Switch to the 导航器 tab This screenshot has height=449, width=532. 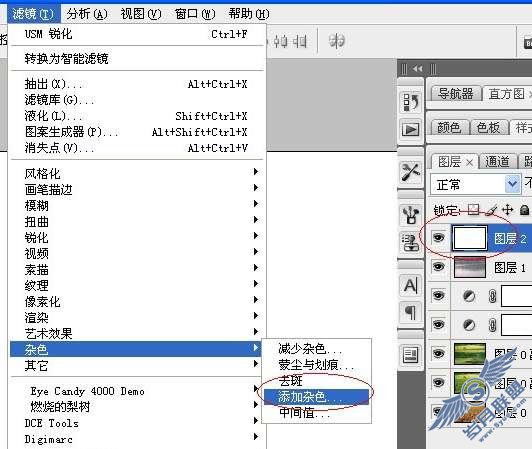coord(456,93)
